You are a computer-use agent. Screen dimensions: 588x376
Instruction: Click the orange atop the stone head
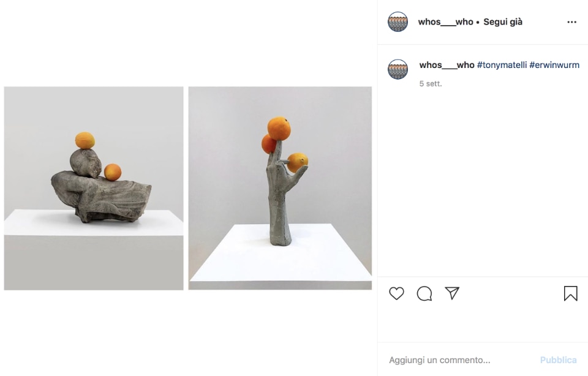click(85, 141)
